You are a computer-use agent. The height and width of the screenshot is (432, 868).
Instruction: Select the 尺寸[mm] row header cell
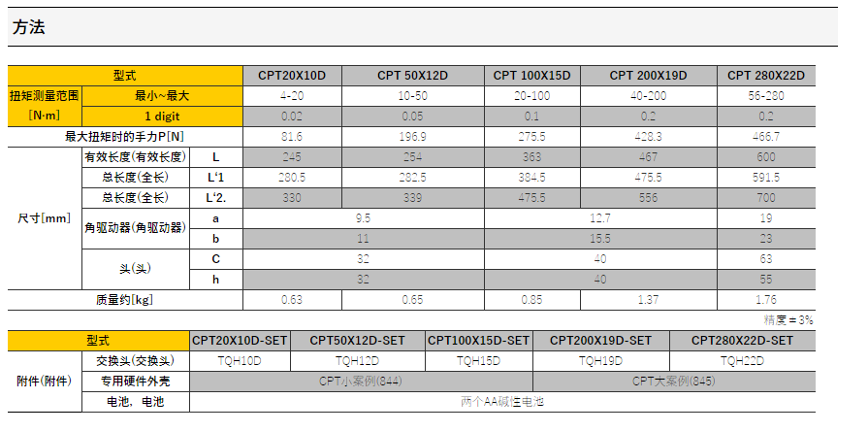[45, 218]
